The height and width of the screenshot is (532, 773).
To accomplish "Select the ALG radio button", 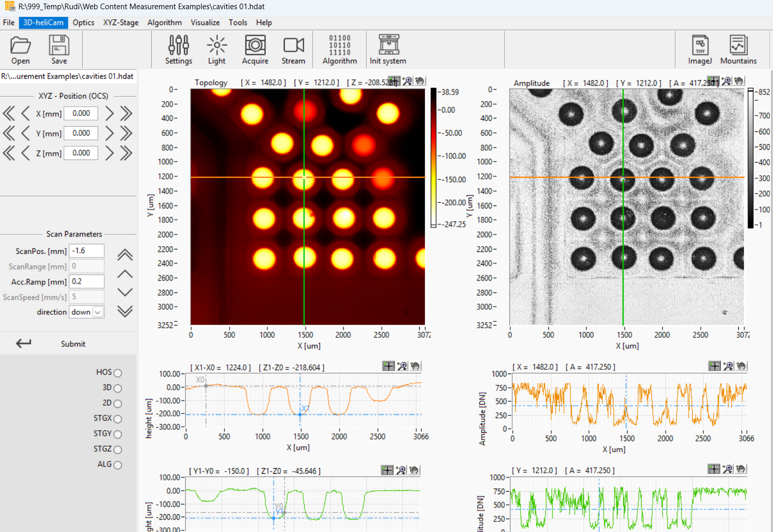I will 118,465.
